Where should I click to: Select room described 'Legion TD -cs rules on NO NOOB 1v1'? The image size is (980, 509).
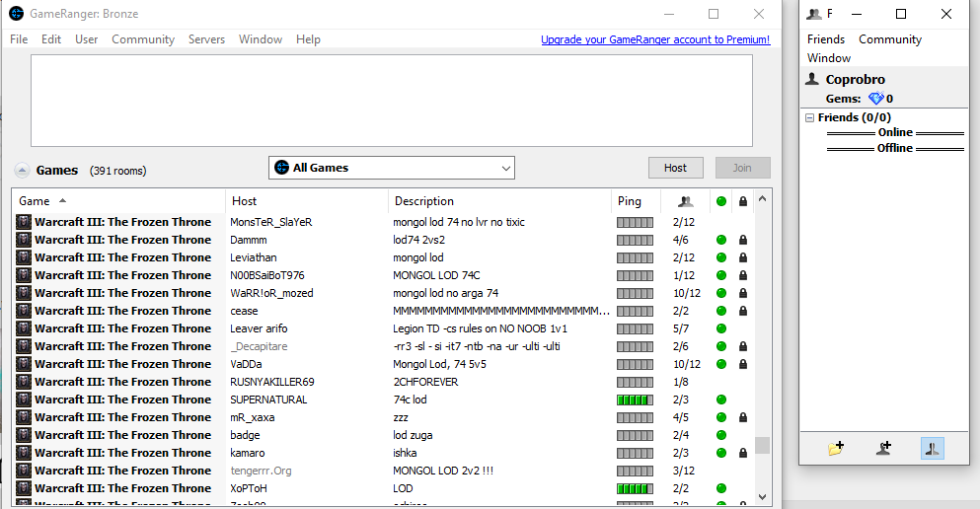point(384,328)
